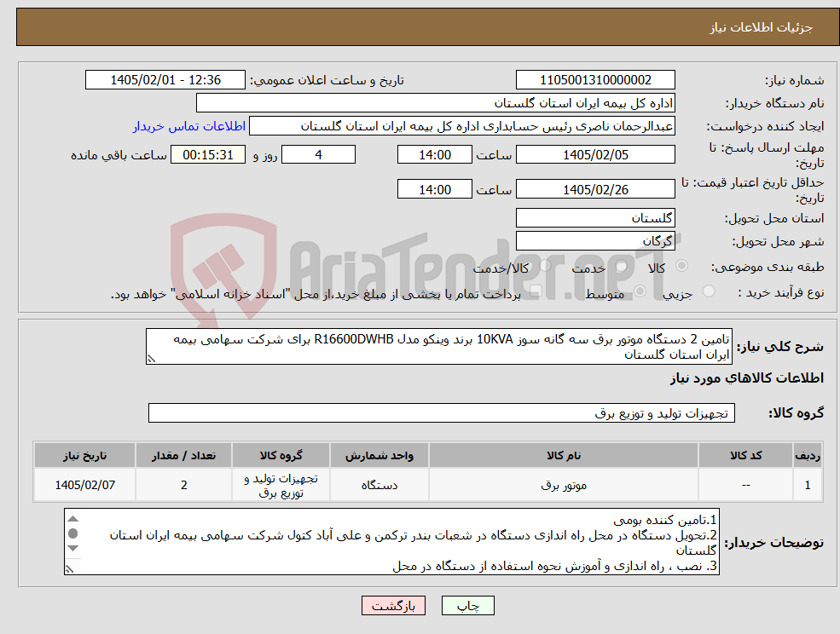Select the کالا radio button
Viewport: 840px width, 634px height.
tap(682, 266)
